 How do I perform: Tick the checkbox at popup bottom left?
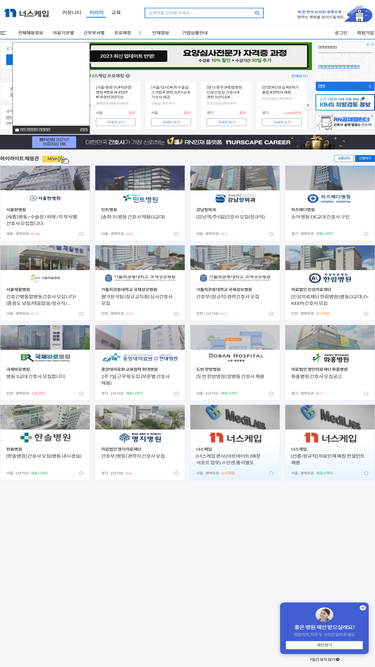click(17, 130)
